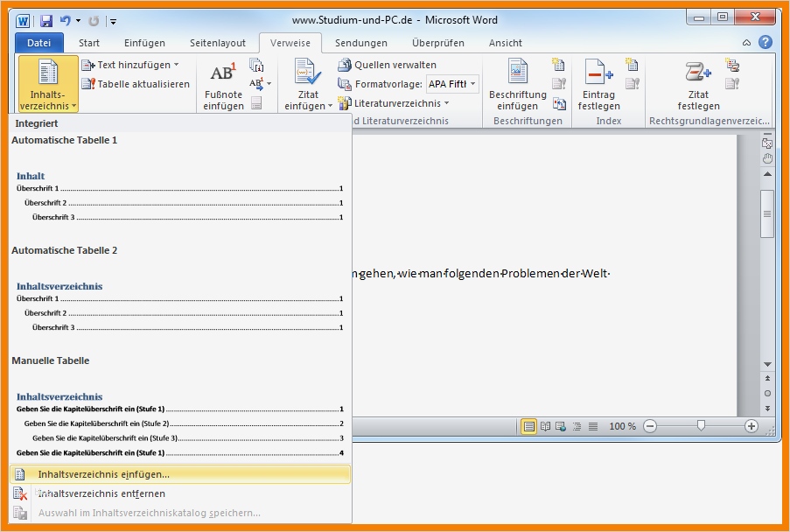
Task: Click the Endnote einfügen icon
Action: coord(256,65)
